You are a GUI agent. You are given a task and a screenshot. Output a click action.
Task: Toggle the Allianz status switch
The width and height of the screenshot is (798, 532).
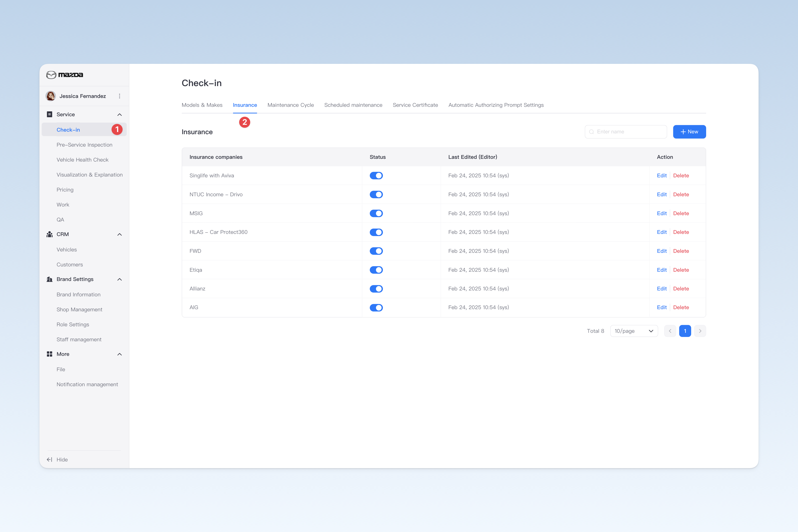pyautogui.click(x=376, y=289)
